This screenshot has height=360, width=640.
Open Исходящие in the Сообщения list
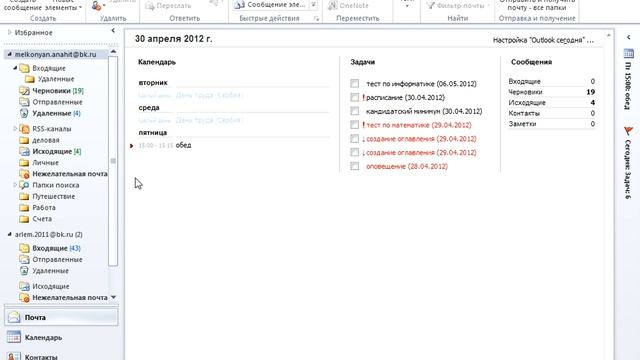[527, 103]
